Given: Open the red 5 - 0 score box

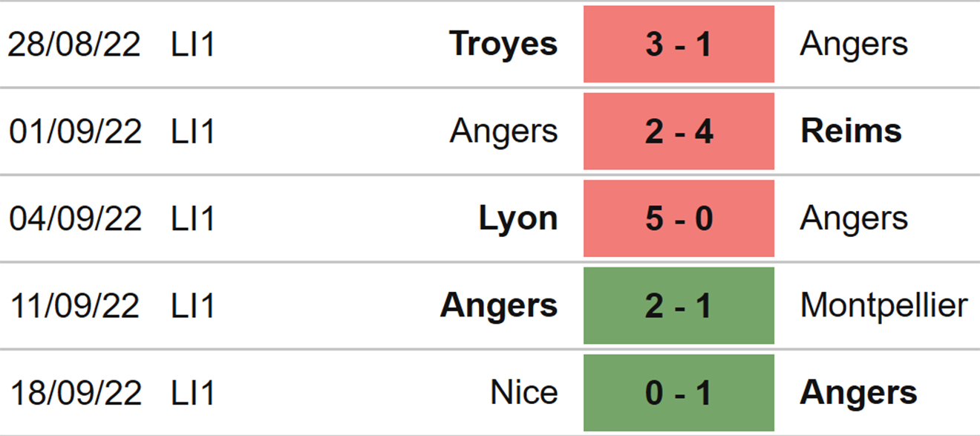Looking at the screenshot, I should (x=679, y=218).
